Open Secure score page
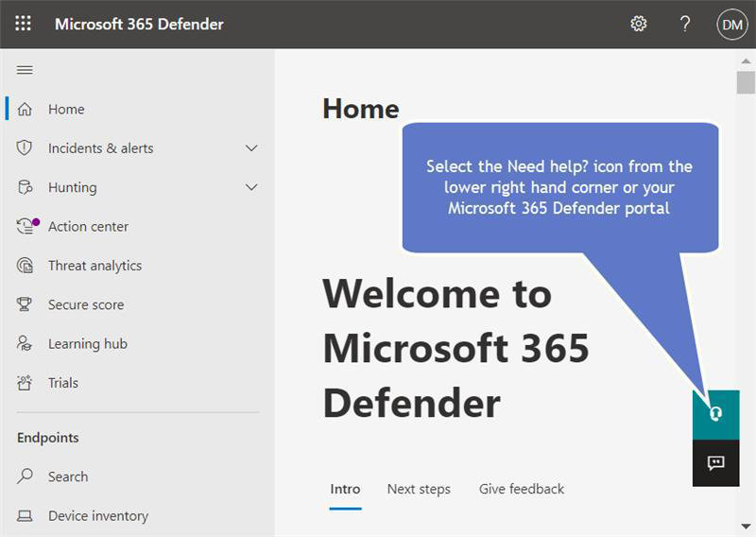This screenshot has width=756, height=537. [86, 305]
